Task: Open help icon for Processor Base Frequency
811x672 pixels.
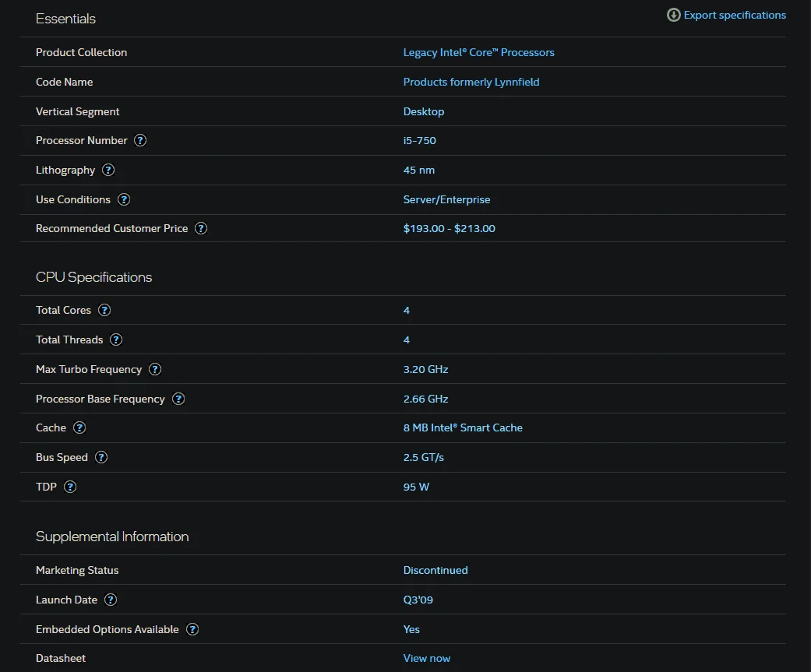Action: [178, 399]
